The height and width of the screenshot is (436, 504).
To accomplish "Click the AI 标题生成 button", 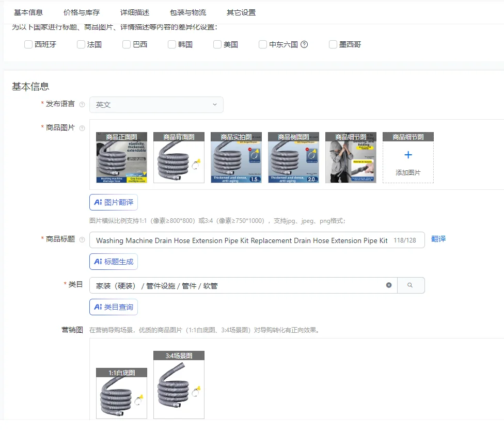I will click(114, 262).
